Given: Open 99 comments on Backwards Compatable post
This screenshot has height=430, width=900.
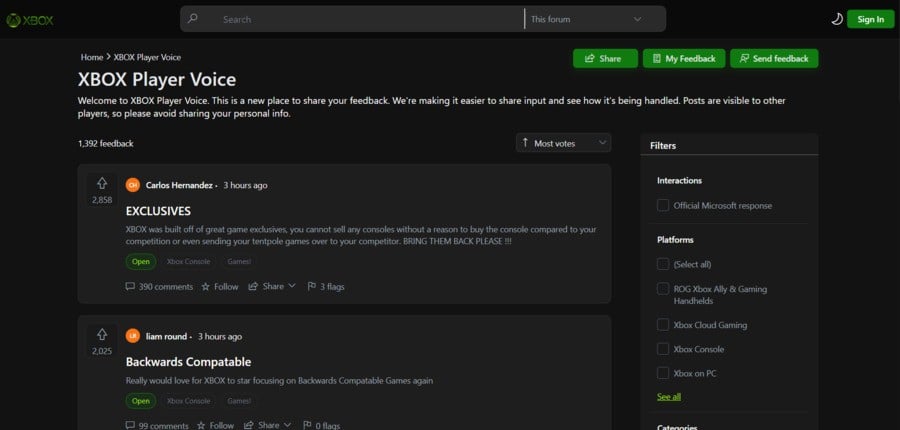Looking at the screenshot, I should click(x=157, y=425).
